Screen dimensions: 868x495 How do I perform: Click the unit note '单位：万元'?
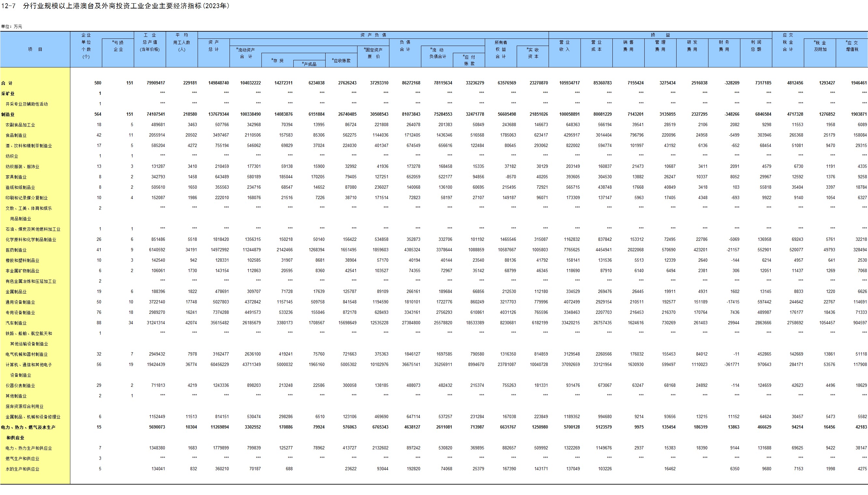pos(11,26)
